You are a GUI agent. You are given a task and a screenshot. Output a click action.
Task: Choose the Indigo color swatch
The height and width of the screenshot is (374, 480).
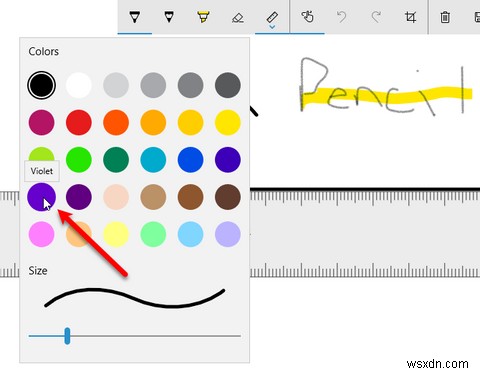coord(228,160)
